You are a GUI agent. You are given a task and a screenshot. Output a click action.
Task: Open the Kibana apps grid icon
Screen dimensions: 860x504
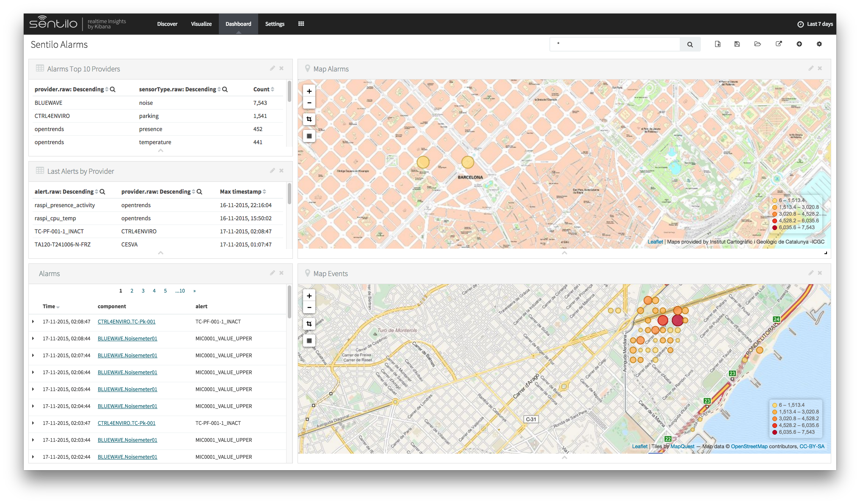[x=301, y=24]
